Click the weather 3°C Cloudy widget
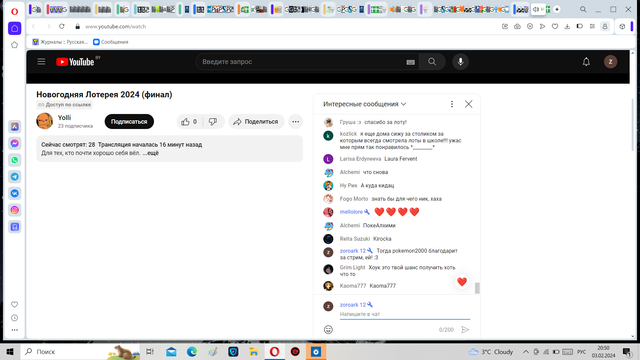The image size is (640, 360). [x=491, y=352]
